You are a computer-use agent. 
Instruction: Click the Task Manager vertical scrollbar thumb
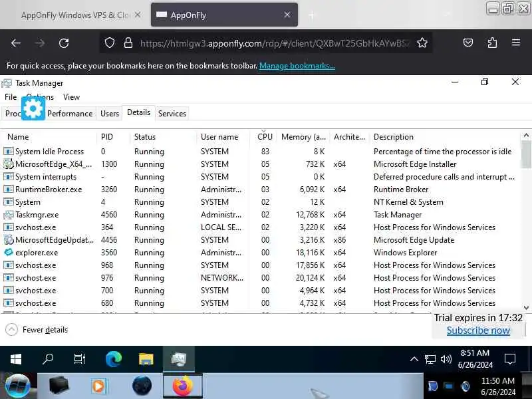[x=526, y=154]
